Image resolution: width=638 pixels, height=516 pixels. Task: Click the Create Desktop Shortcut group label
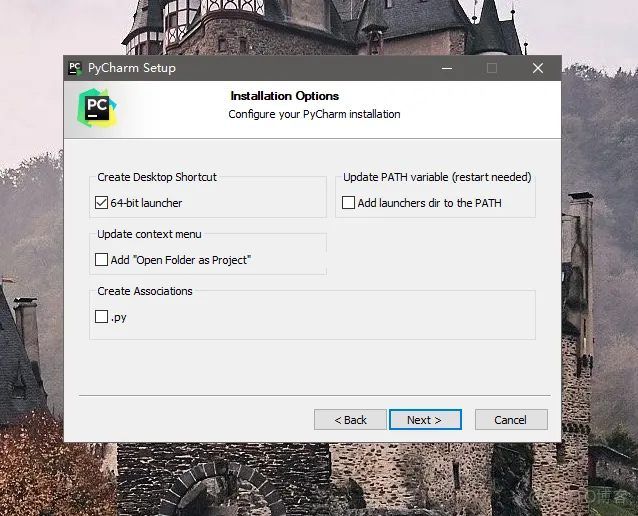[x=157, y=177]
